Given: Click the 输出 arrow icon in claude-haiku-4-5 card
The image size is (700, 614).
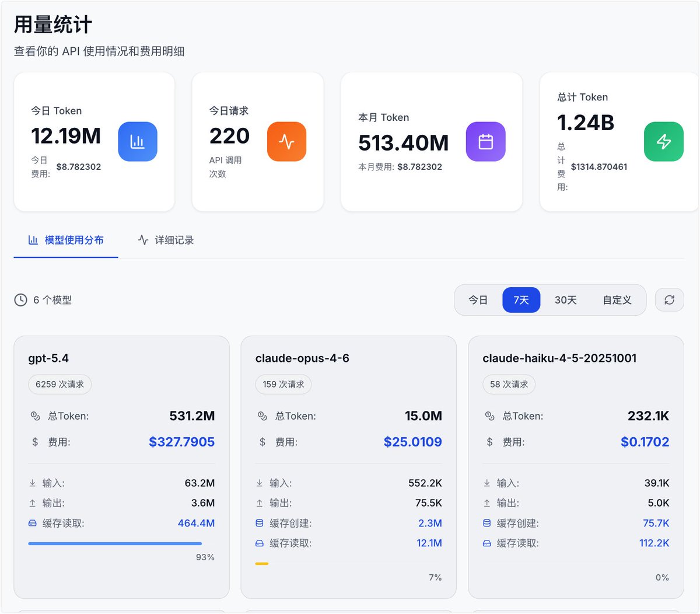Looking at the screenshot, I should (x=487, y=503).
